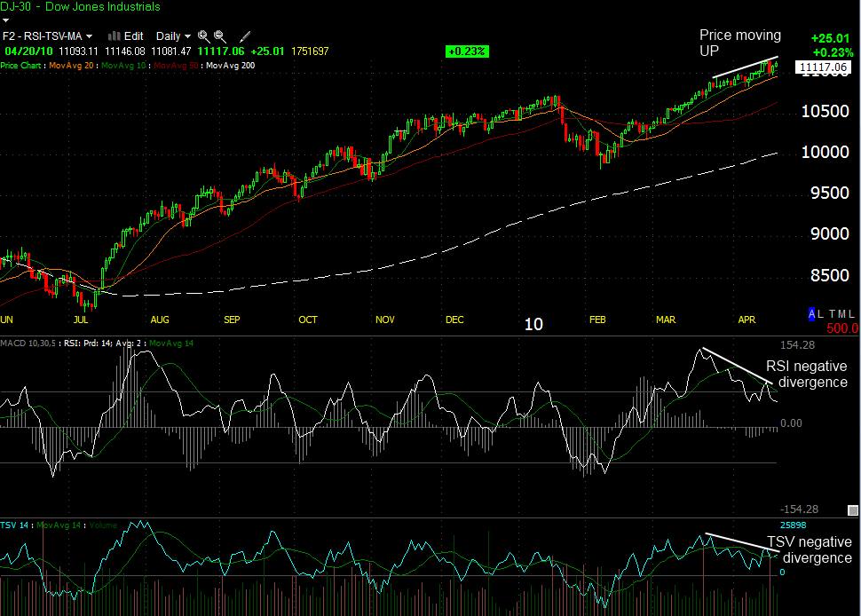Click the 154.28 MACD axis value
Image resolution: width=861 pixels, height=616 pixels.
[x=797, y=345]
